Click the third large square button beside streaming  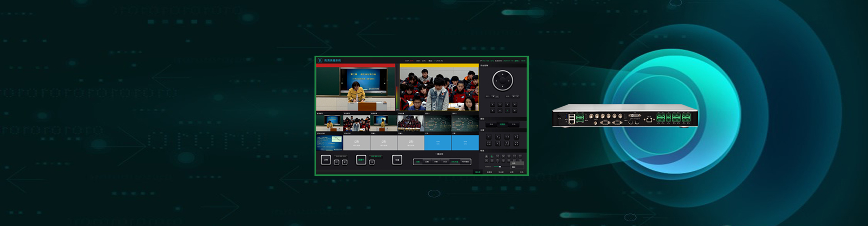click(397, 160)
